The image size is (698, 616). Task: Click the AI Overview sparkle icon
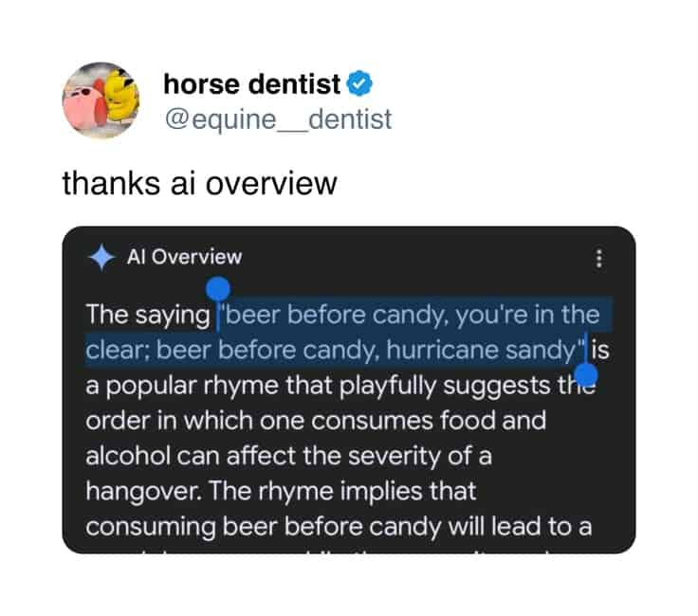(x=101, y=258)
